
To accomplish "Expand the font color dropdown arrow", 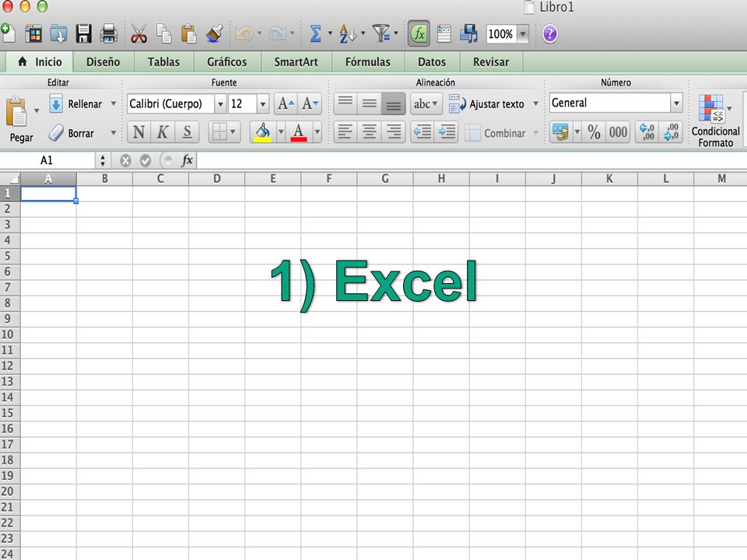I will point(317,132).
